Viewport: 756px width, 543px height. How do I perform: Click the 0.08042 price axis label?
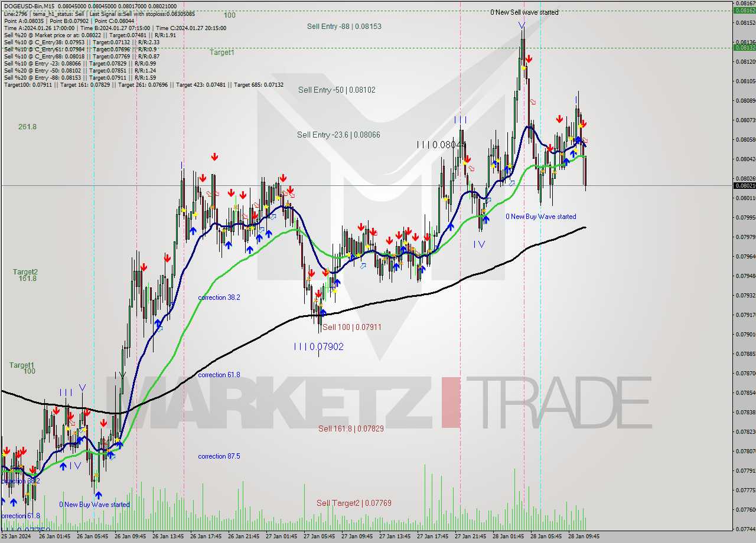pyautogui.click(x=747, y=159)
